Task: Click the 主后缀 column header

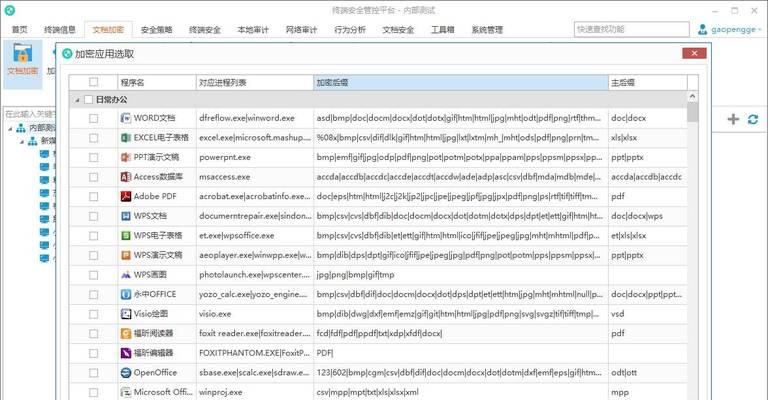Action: pos(648,82)
